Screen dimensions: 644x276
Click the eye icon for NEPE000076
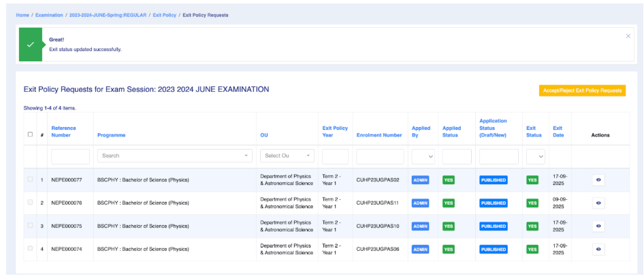click(598, 203)
